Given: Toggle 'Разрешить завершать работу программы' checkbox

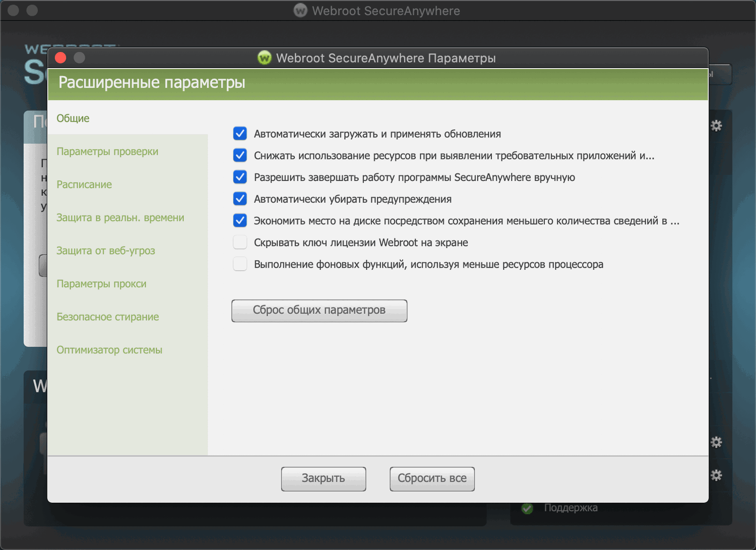Looking at the screenshot, I should point(240,177).
